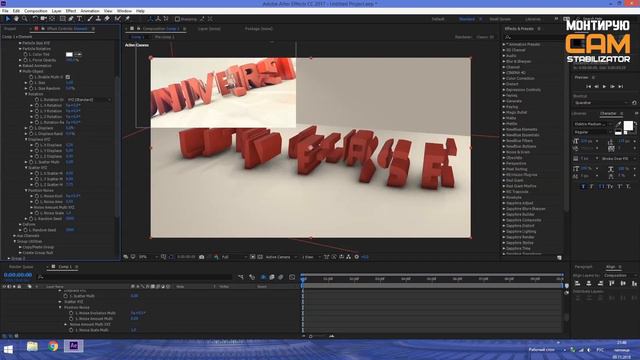Switch to the Paragraph panel tab
The height and width of the screenshot is (360, 640).
[583, 267]
